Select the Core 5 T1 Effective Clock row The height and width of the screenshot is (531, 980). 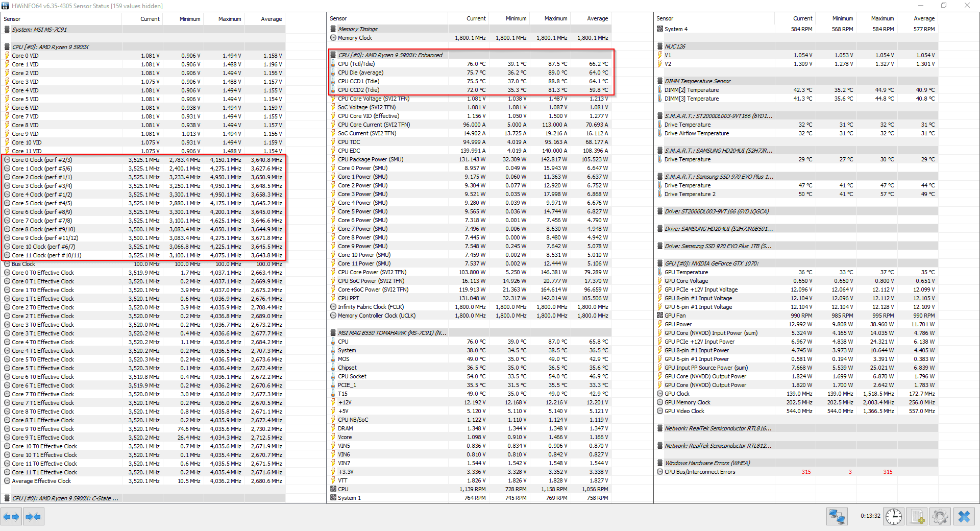coord(143,368)
